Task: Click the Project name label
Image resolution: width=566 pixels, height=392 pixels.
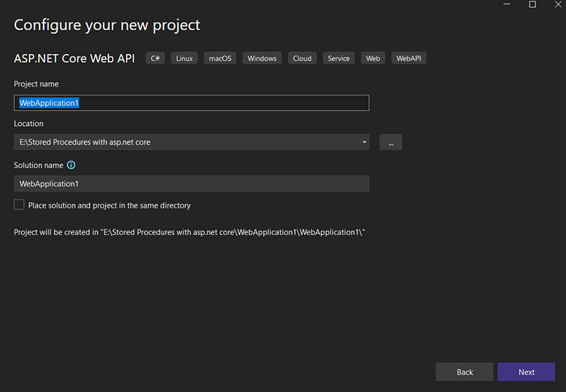Action: click(36, 84)
